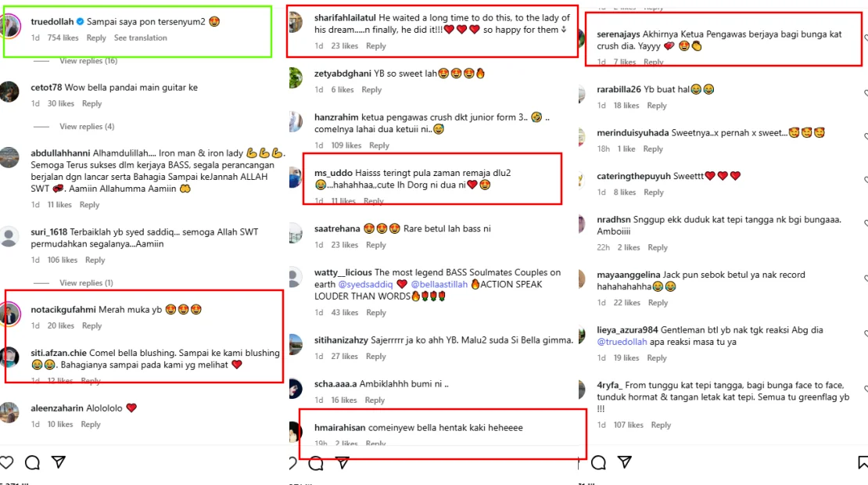
Task: Tap the heart like icon in left panel
Action: coord(6,462)
